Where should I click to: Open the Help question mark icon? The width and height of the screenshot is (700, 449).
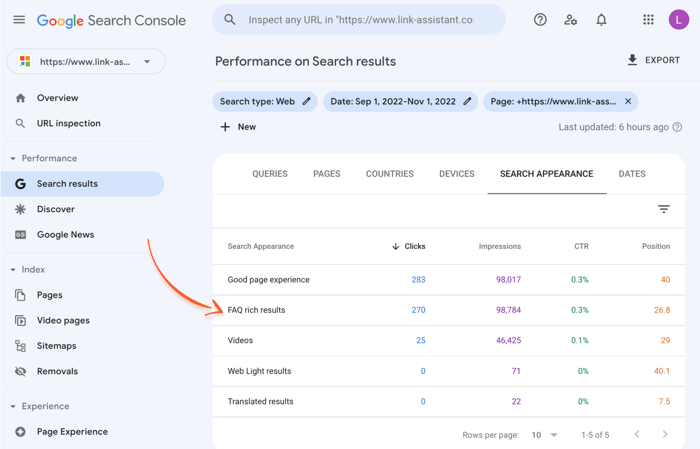(x=540, y=20)
